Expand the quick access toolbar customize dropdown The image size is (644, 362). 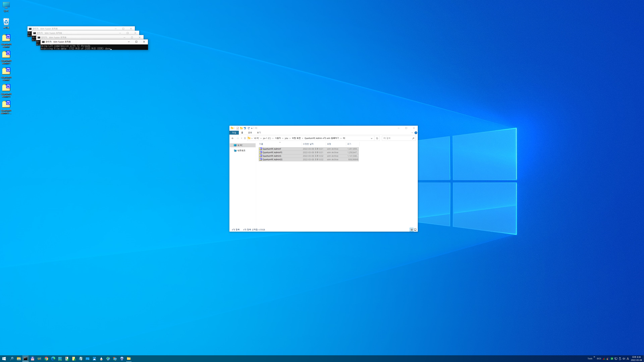(x=252, y=128)
